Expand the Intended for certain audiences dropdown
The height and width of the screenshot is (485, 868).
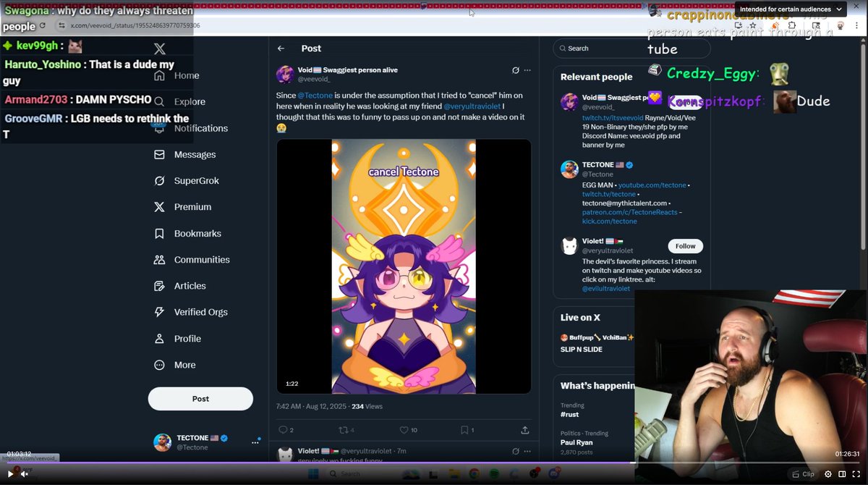791,9
